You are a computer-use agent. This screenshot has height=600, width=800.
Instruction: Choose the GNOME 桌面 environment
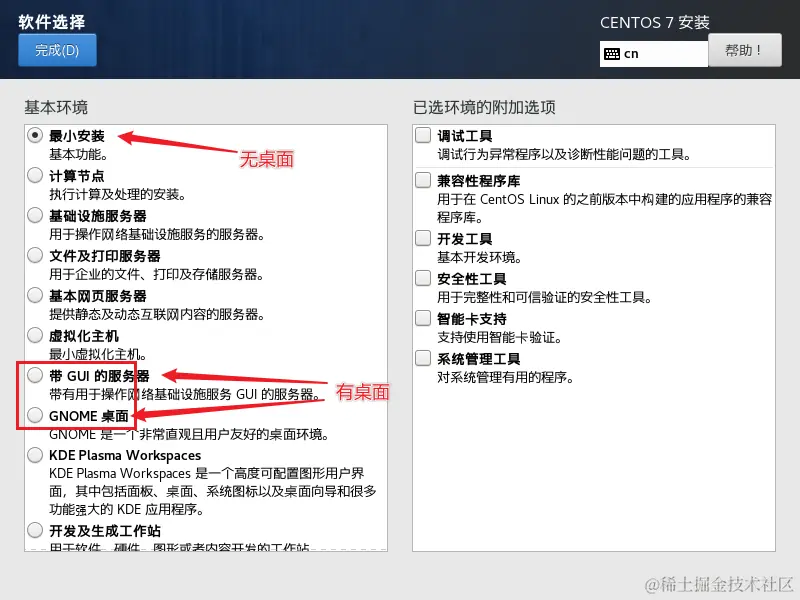[35, 415]
